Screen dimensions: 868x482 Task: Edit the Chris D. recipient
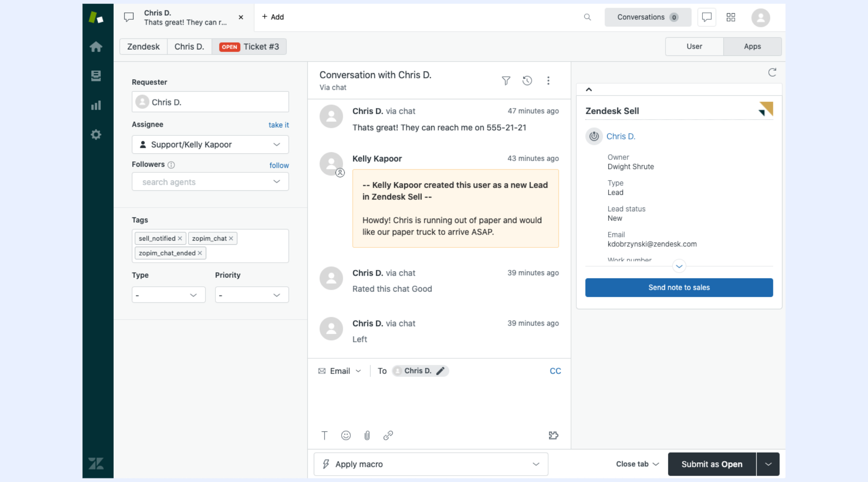tap(440, 371)
